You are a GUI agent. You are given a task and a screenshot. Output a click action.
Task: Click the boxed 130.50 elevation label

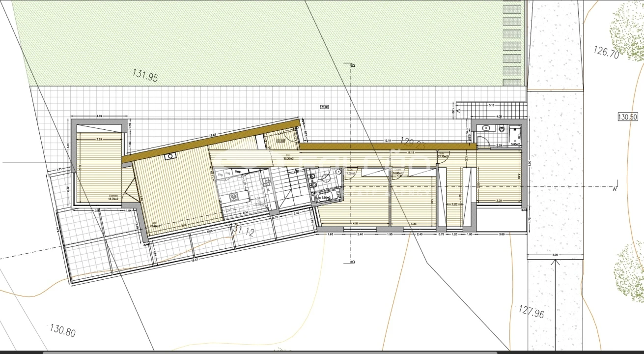point(626,117)
